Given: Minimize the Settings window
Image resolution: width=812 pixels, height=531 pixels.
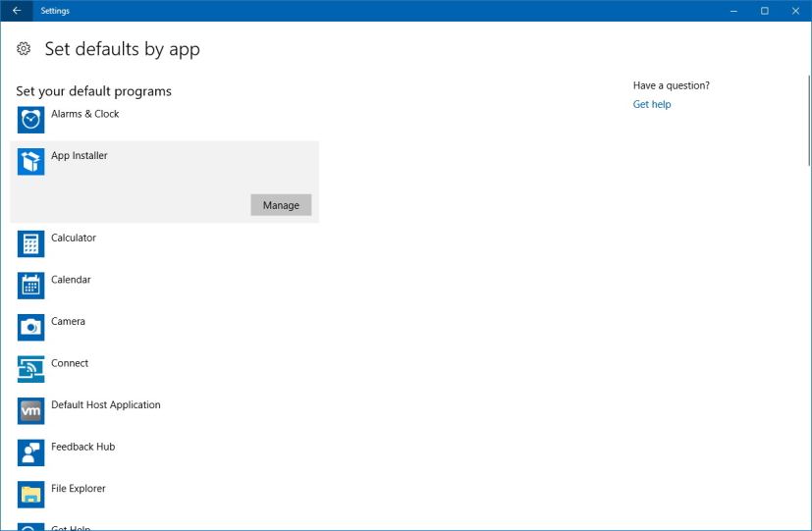Looking at the screenshot, I should 733,11.
